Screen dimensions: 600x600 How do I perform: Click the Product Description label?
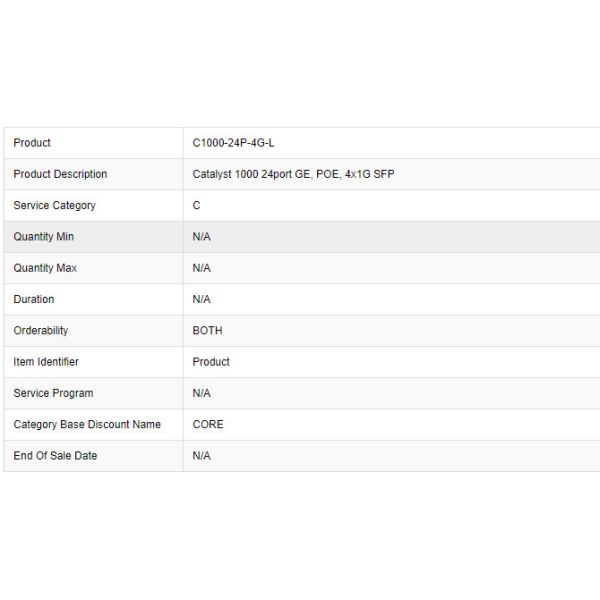[x=60, y=174]
